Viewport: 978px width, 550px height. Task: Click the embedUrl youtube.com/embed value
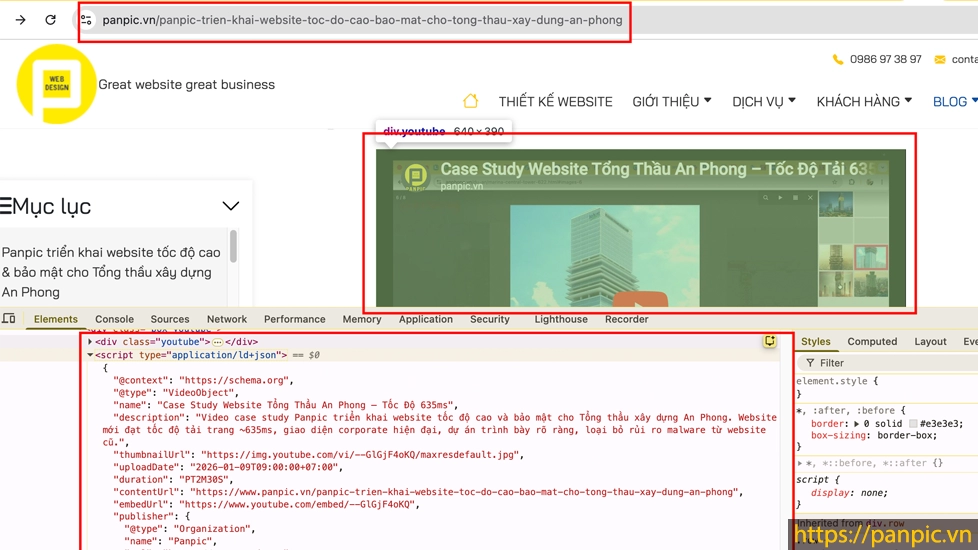point(297,504)
